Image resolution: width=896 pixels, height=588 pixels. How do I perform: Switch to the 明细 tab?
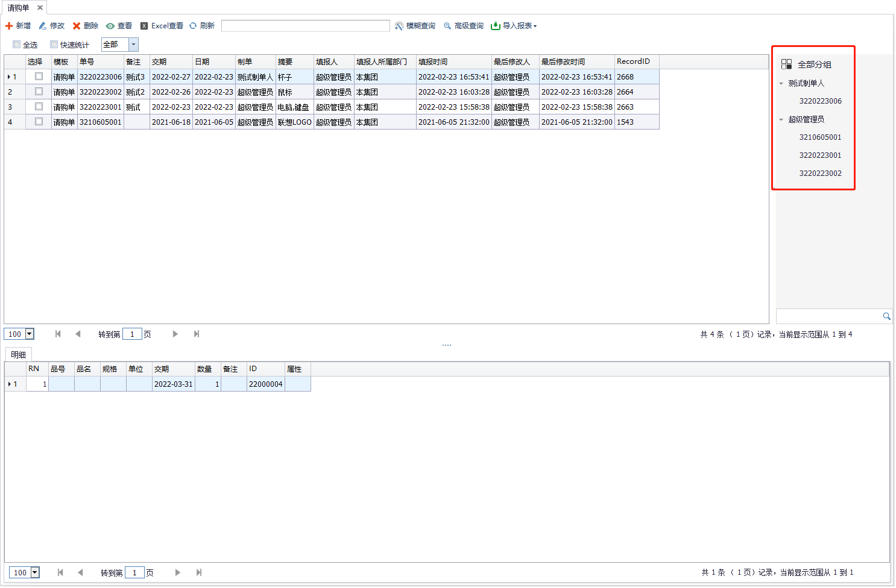pos(19,355)
